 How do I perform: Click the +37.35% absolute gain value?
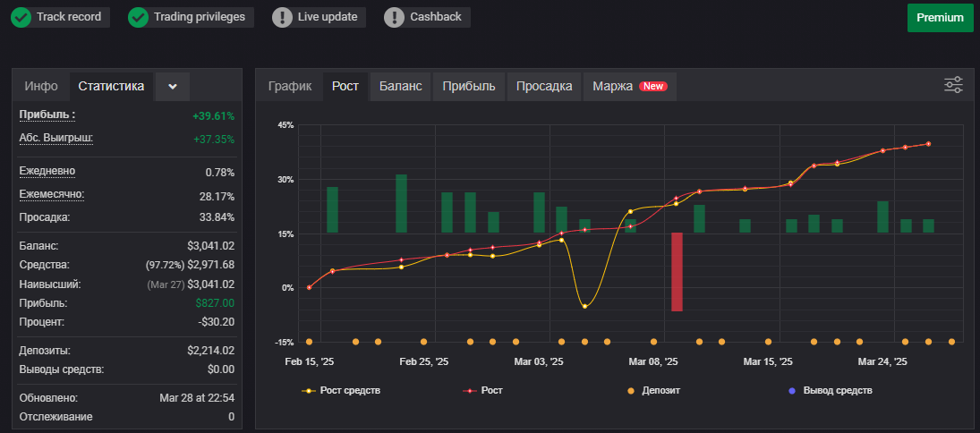click(x=214, y=139)
